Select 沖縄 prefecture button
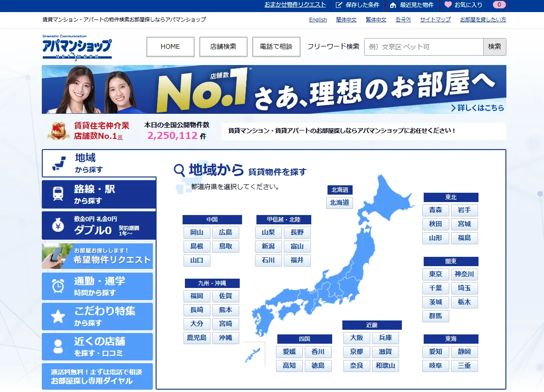Viewport: 544px width, 392px height. point(225,338)
